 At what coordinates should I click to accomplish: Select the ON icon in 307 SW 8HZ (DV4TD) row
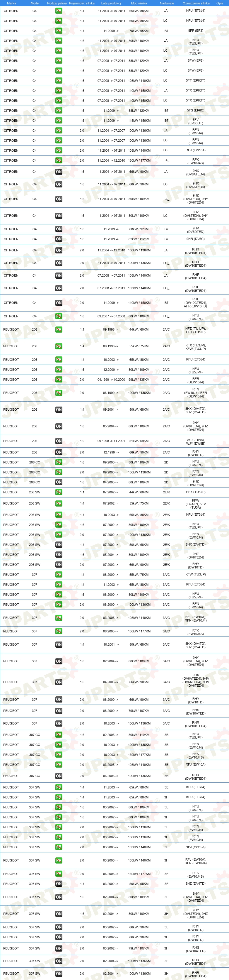coord(59,884)
